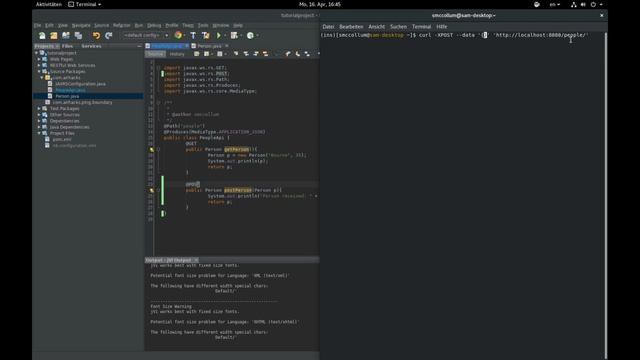Open the Bearbeiten menu in terminal
This screenshot has height=360, width=640.
pyautogui.click(x=351, y=27)
